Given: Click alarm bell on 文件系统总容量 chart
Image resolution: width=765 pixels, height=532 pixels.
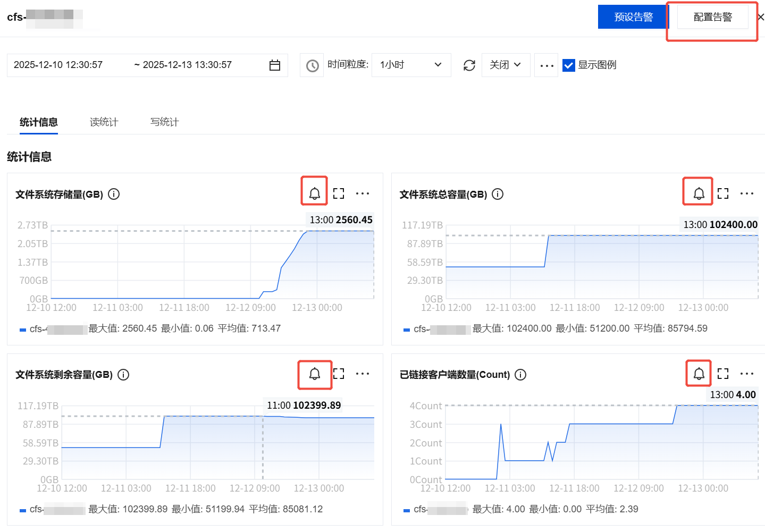Looking at the screenshot, I should click(x=699, y=193).
